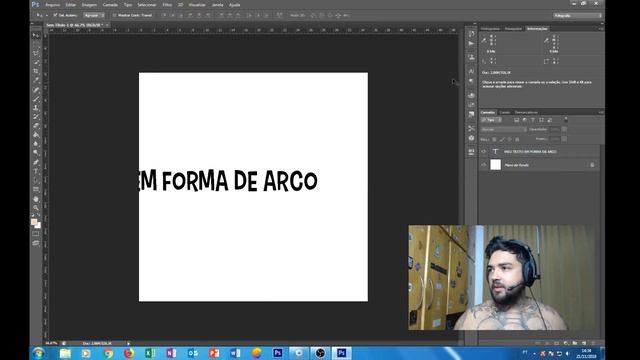Create a new layer in Camadas panel
This screenshot has height=360, width=640.
[x=584, y=343]
